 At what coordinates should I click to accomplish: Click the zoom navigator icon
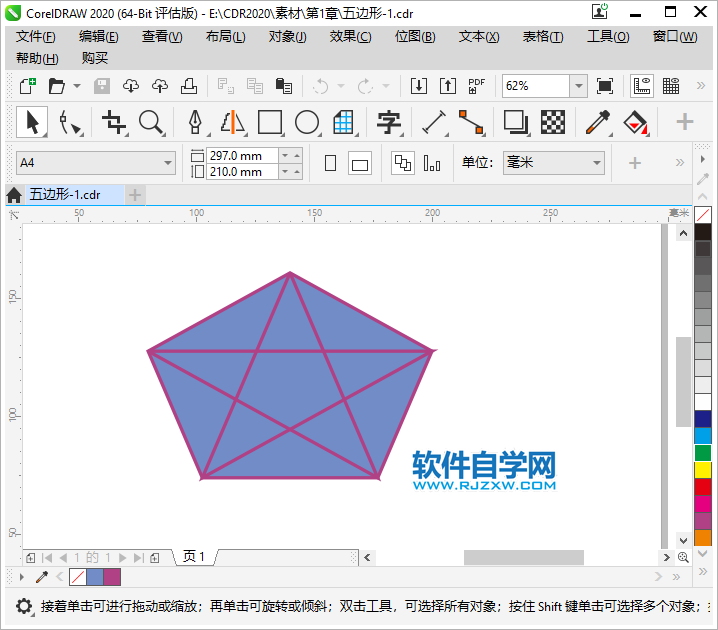tap(683, 557)
